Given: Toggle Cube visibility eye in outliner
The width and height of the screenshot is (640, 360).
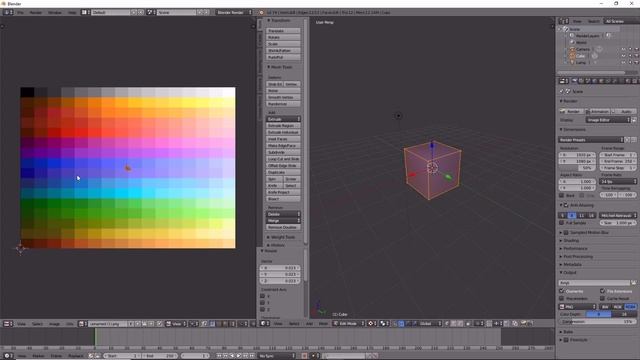Looking at the screenshot, I should [623, 56].
